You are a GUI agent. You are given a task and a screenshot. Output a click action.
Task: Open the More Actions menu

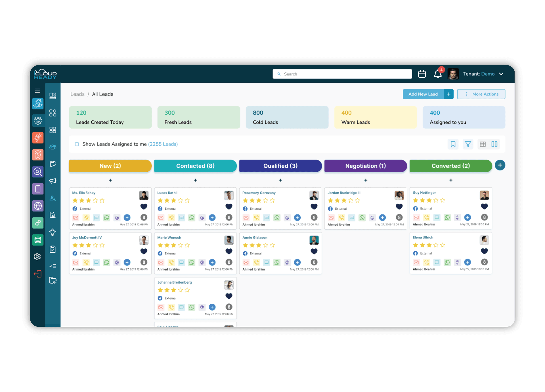point(481,94)
